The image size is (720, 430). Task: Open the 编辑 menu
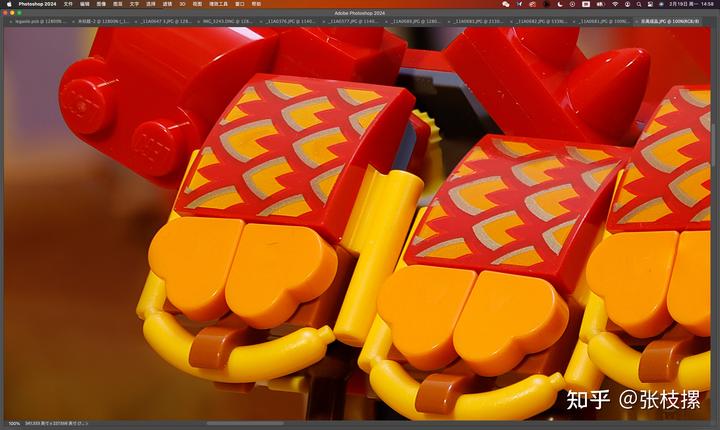point(84,4)
